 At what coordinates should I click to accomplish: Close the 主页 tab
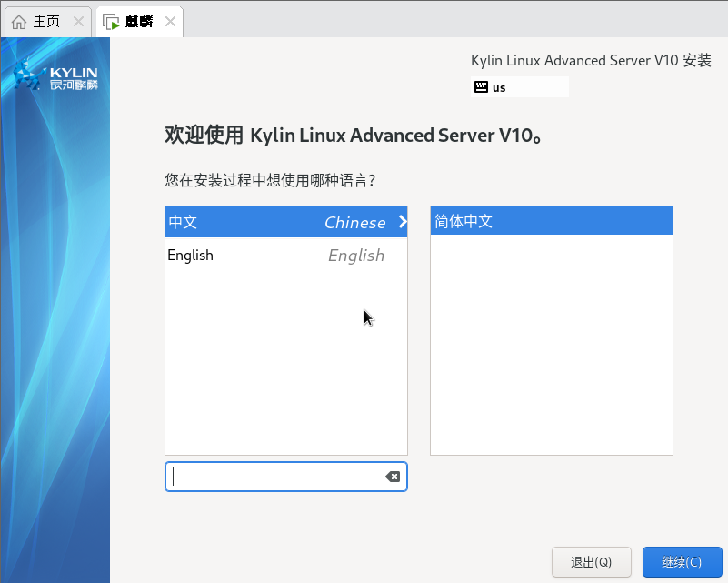point(78,21)
